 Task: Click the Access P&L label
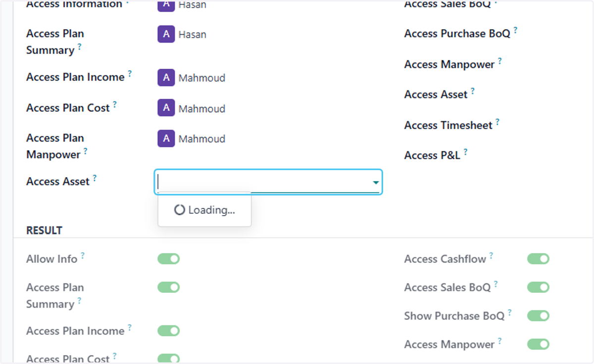pos(433,155)
